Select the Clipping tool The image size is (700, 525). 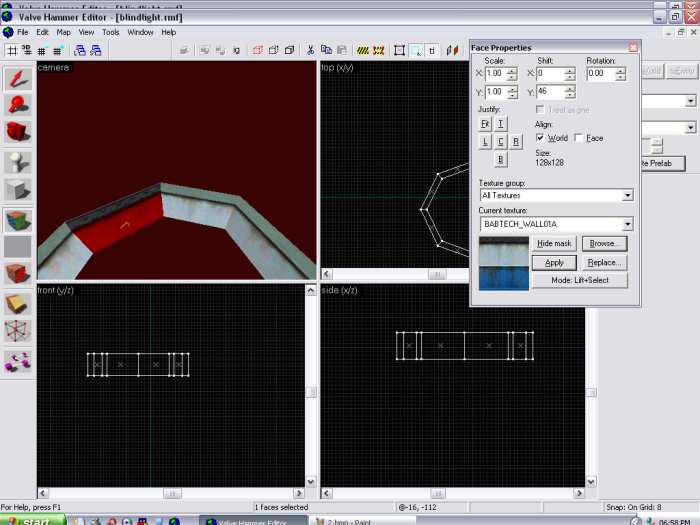[17, 303]
